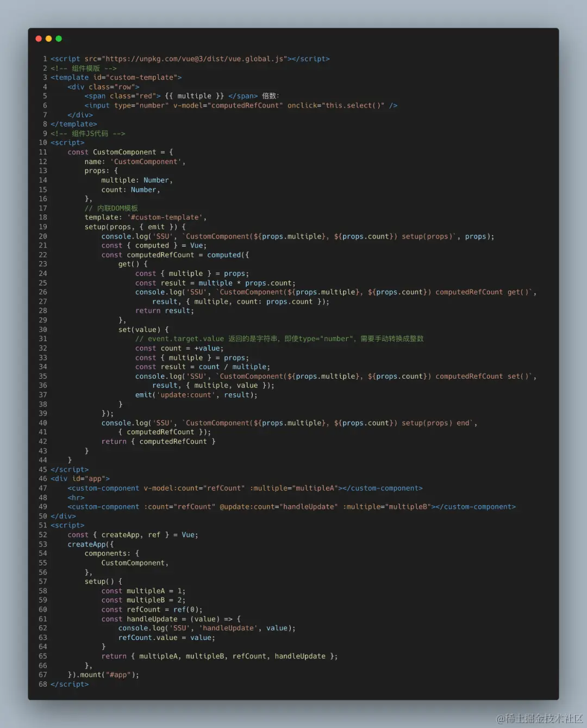Click "emit('update:count', result);" on line 37

coord(196,395)
